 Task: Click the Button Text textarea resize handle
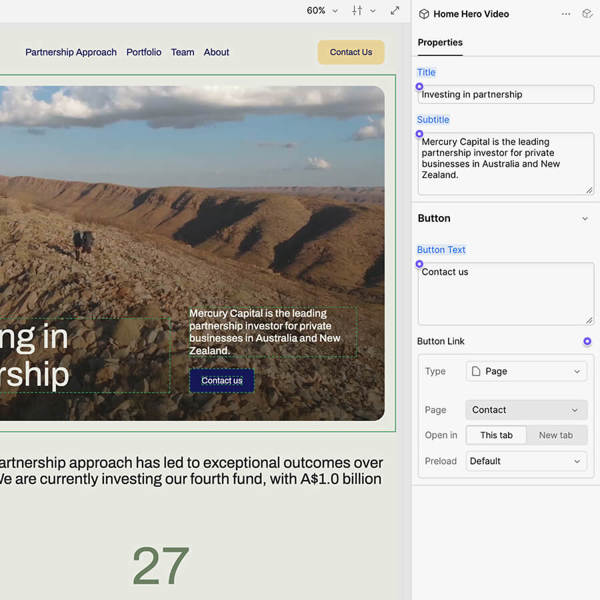click(x=589, y=320)
